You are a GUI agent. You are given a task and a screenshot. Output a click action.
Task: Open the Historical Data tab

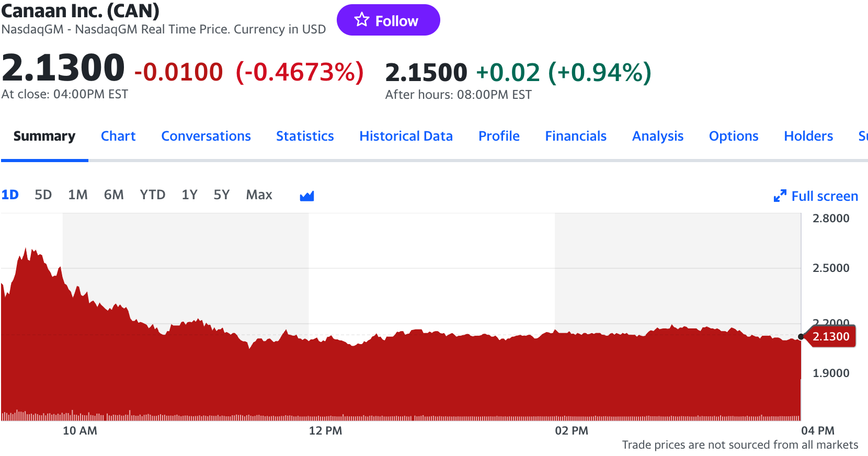click(x=406, y=136)
